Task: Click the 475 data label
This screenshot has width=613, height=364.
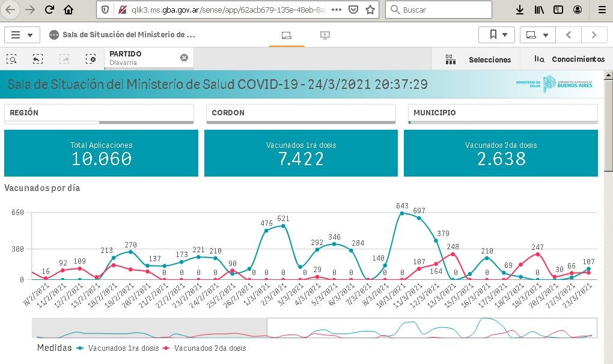Action: click(x=267, y=223)
